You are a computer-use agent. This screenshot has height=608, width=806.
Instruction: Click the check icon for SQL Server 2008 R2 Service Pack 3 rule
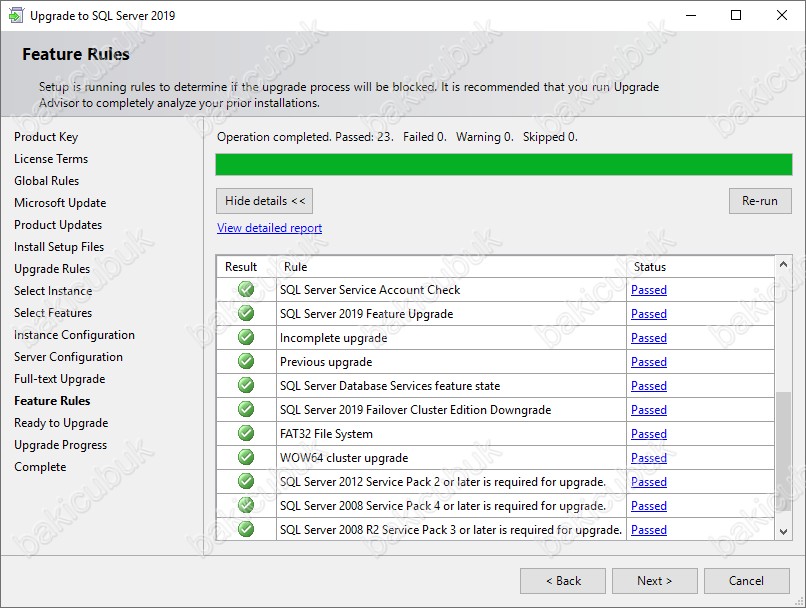point(246,529)
